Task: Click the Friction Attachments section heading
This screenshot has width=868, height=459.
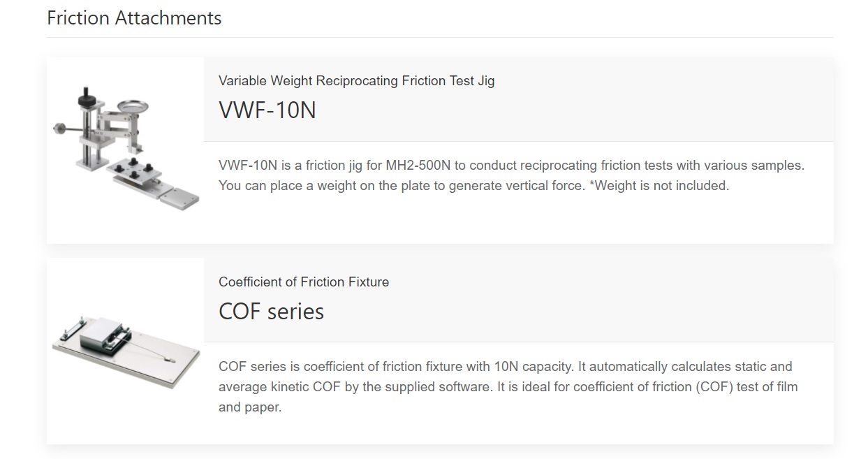Action: [134, 17]
